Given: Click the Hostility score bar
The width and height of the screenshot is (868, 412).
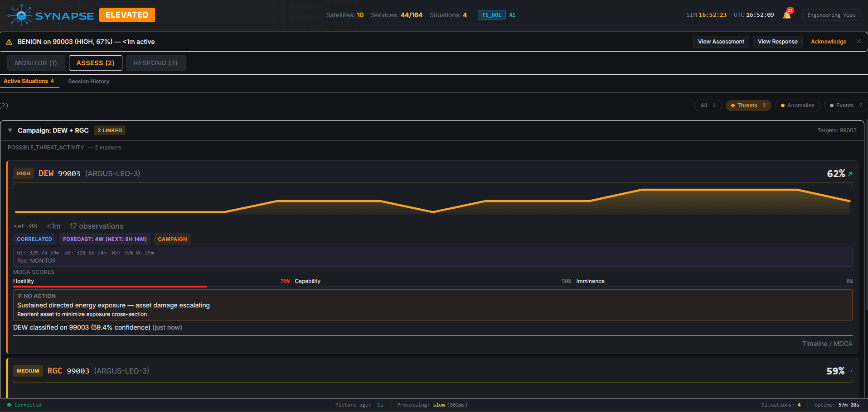Looking at the screenshot, I should (110, 287).
